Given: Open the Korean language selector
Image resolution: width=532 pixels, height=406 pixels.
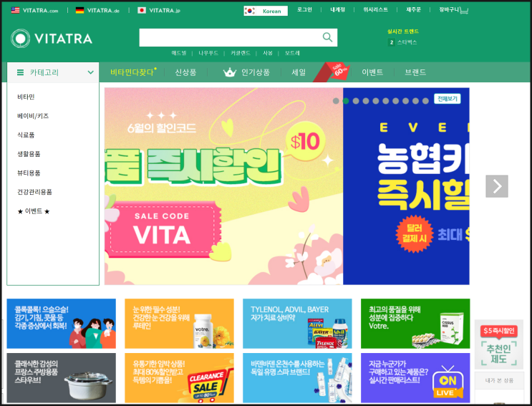Looking at the screenshot, I should pos(266,11).
